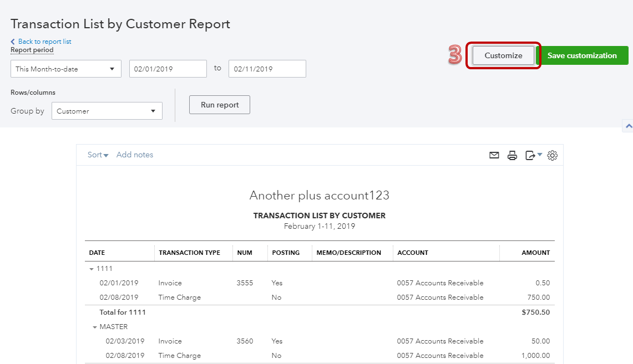Open the export format dropdown arrow

(539, 155)
